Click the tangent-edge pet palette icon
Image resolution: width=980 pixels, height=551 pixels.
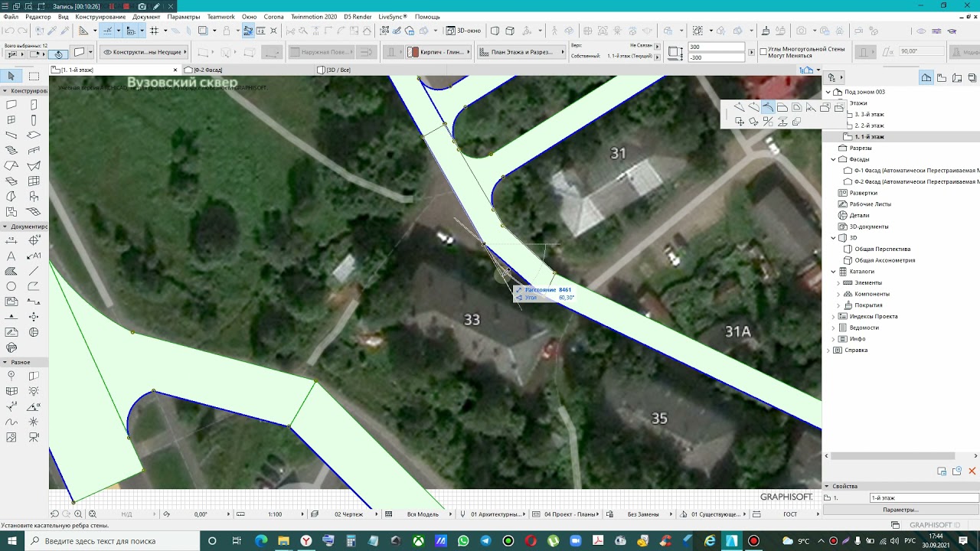768,108
